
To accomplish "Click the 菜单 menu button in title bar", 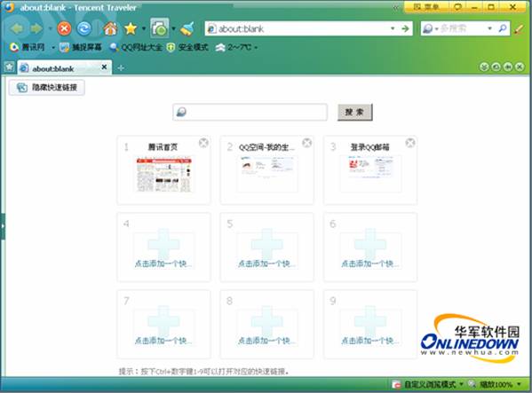I will [x=427, y=7].
